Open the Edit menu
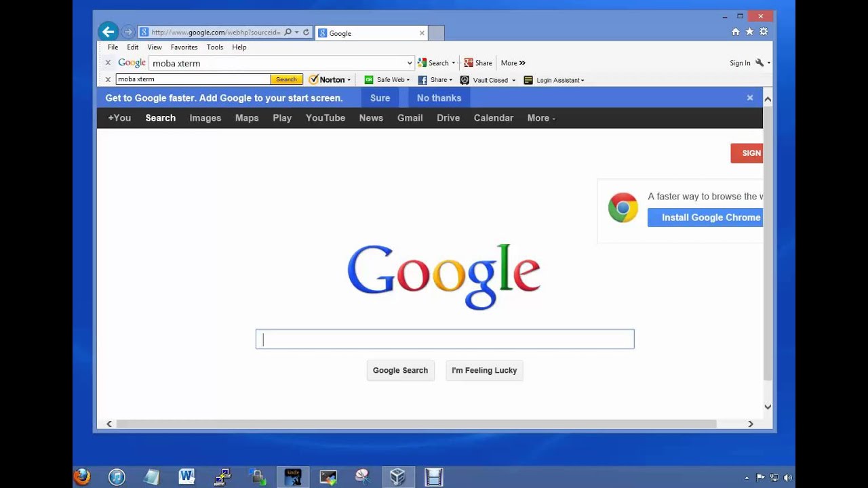 click(x=133, y=47)
